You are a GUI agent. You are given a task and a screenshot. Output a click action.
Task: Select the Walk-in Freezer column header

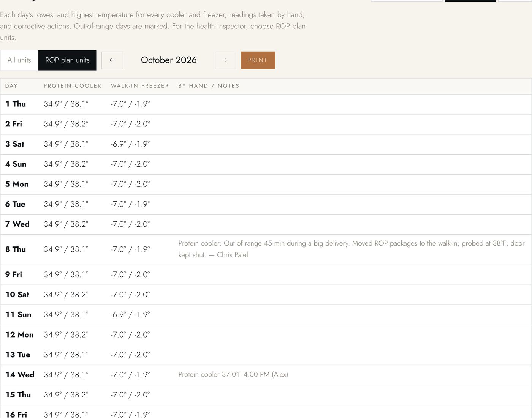(x=140, y=86)
